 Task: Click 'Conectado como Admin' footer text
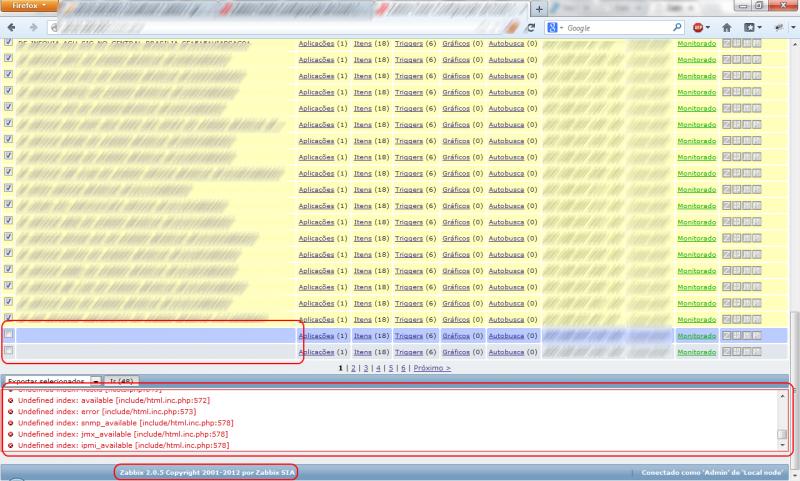click(x=712, y=473)
